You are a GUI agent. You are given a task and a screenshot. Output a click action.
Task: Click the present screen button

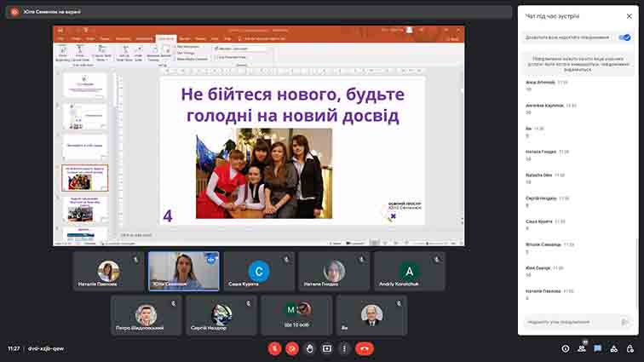327,348
